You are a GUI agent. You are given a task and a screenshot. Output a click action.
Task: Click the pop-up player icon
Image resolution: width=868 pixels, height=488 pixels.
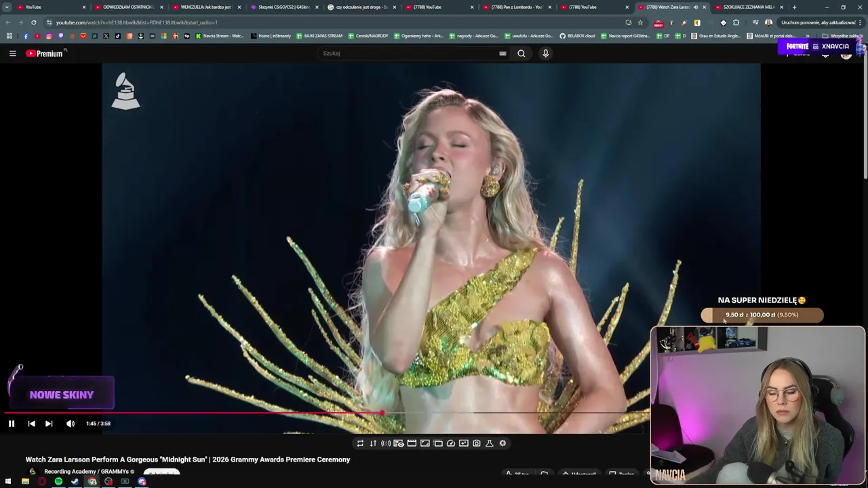[x=438, y=443]
